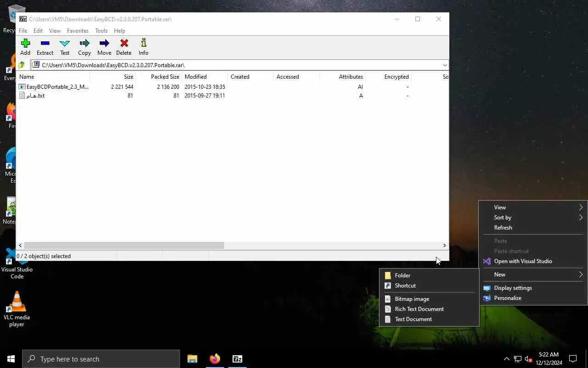Viewport: 588px width, 368px height.
Task: Expand the New submenu
Action: 533,274
